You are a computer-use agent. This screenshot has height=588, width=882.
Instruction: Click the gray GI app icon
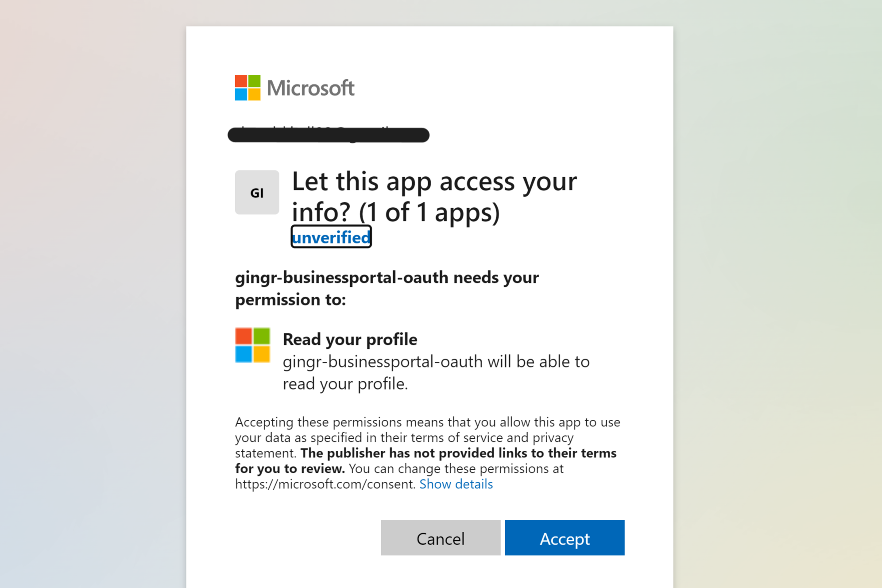click(257, 193)
